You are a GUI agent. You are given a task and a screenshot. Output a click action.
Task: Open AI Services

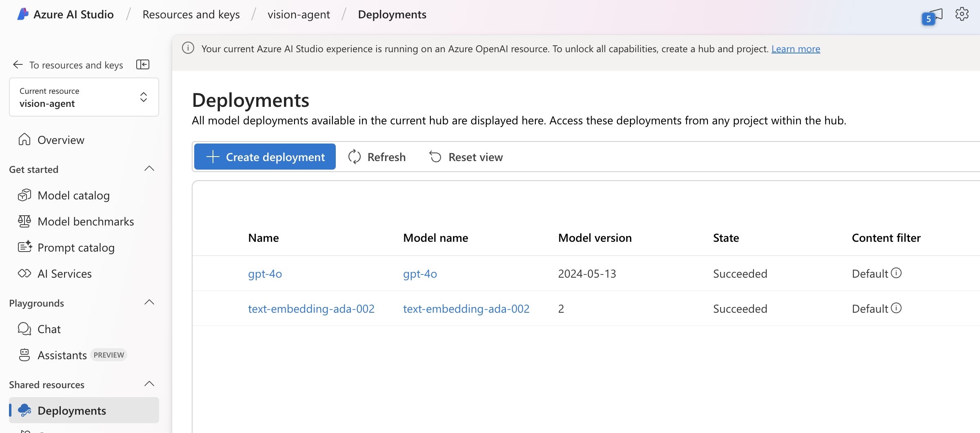[x=64, y=274]
